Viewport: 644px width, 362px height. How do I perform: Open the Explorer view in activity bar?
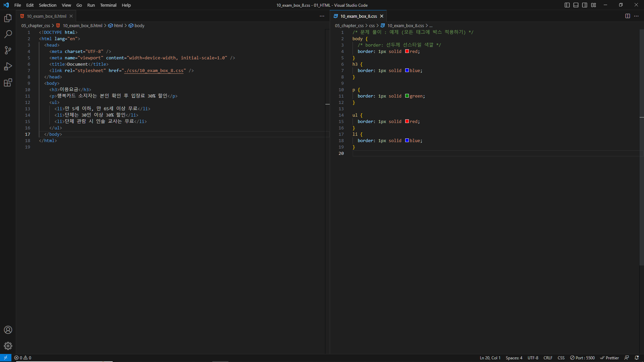point(8,18)
